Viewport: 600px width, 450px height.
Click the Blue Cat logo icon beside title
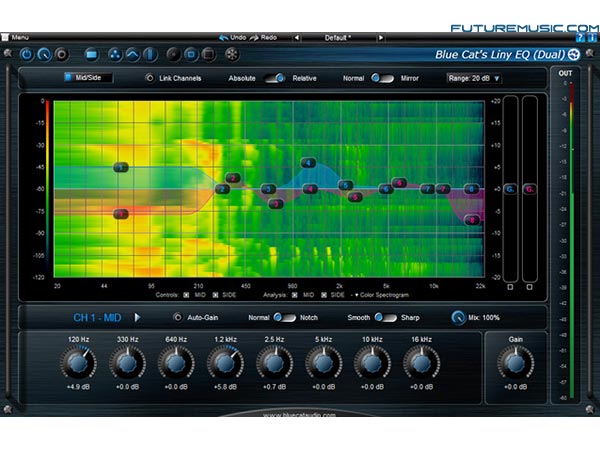[574, 55]
